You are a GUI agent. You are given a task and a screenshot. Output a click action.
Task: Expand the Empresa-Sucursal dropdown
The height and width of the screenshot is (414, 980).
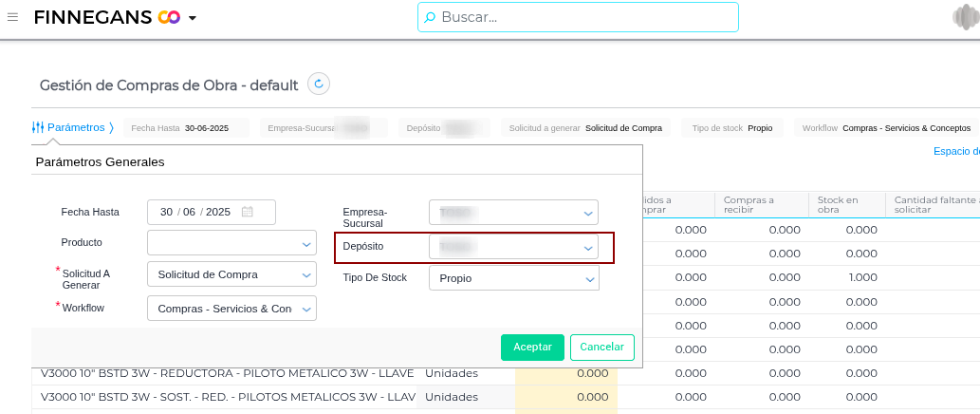(x=514, y=213)
